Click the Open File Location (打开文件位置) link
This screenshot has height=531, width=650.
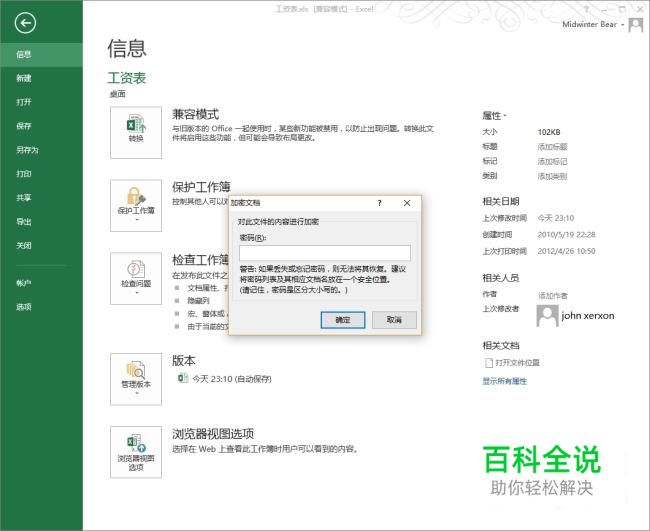tap(512, 363)
